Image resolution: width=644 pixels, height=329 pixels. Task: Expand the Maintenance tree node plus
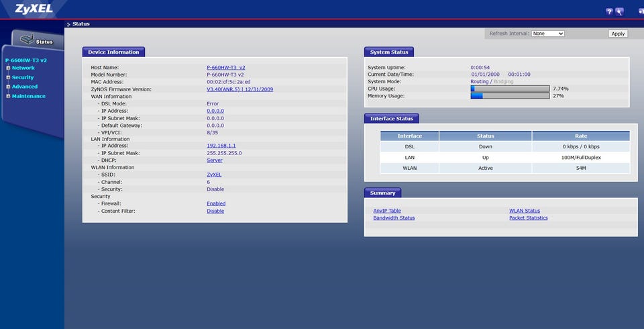tap(8, 96)
